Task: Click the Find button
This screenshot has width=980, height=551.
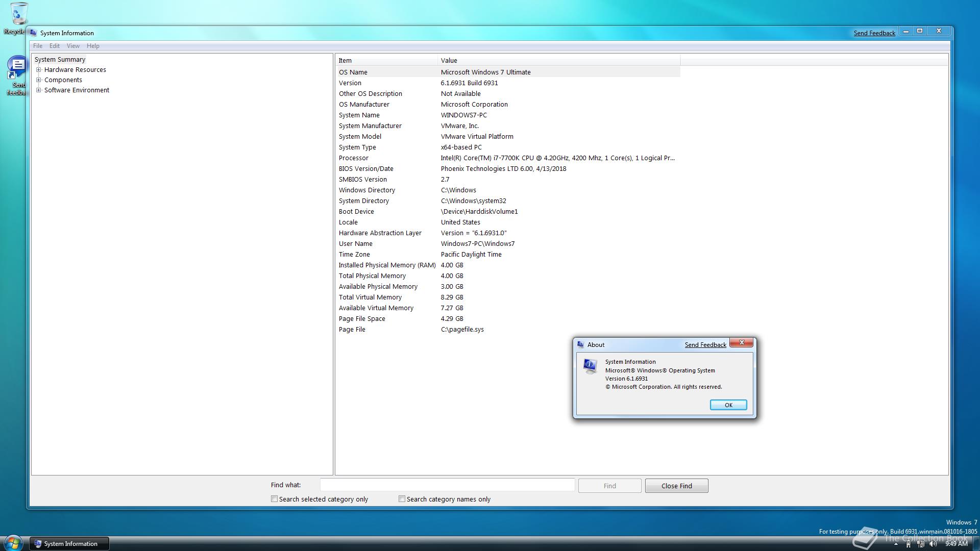Action: click(610, 486)
